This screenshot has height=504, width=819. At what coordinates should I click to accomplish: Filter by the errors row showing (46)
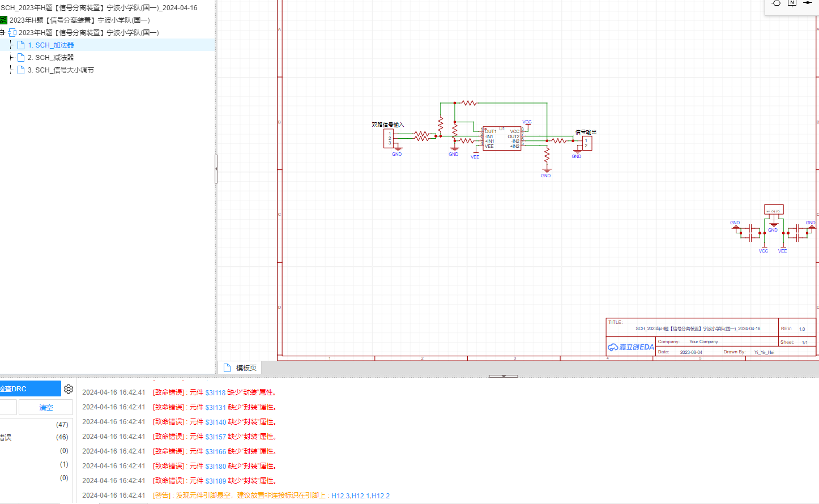[34, 437]
